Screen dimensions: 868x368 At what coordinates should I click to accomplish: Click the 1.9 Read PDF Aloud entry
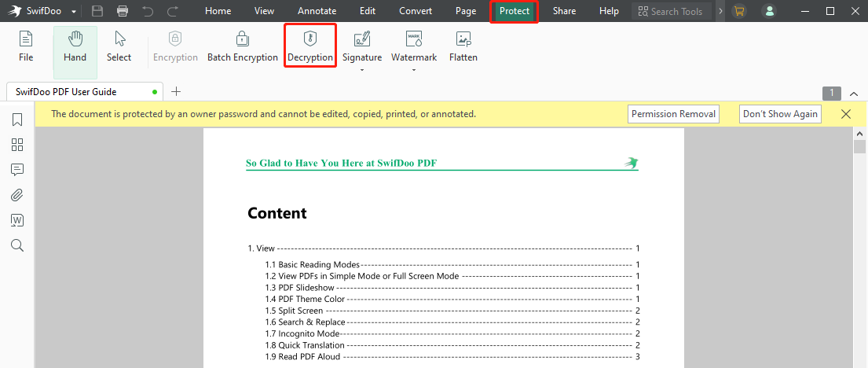[x=452, y=356]
